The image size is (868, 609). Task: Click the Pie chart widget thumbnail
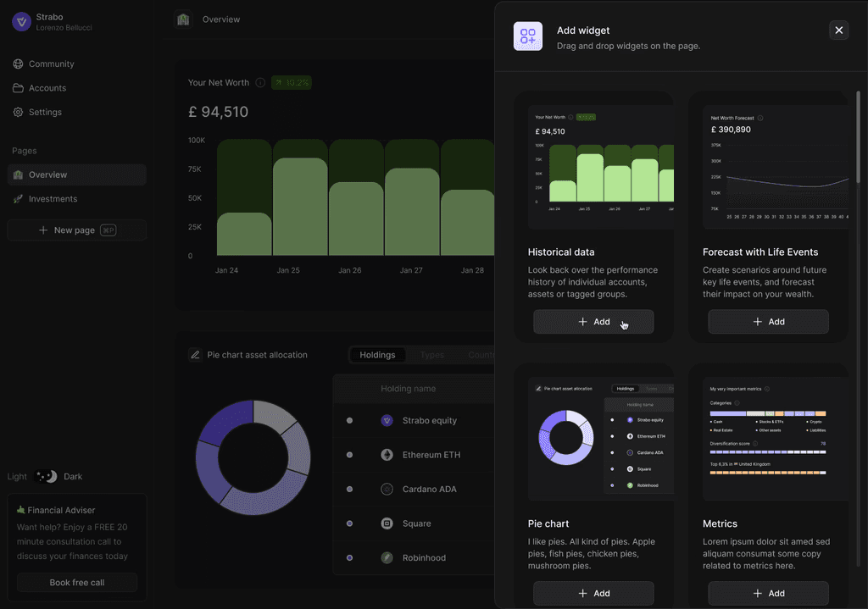(x=601, y=439)
